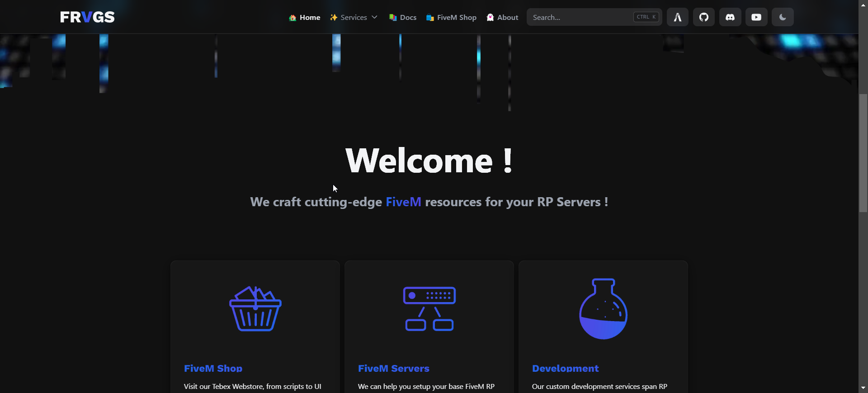Open the YouTube icon link

click(756, 17)
